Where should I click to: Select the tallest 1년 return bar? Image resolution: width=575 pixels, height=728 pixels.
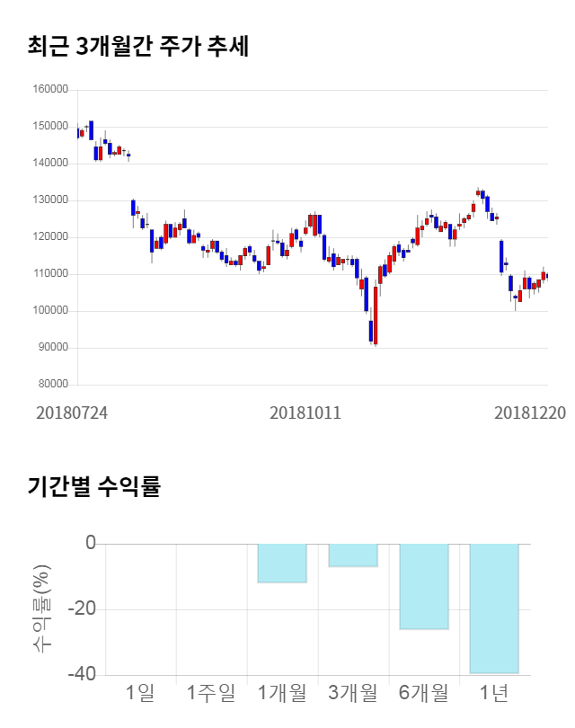[493, 608]
